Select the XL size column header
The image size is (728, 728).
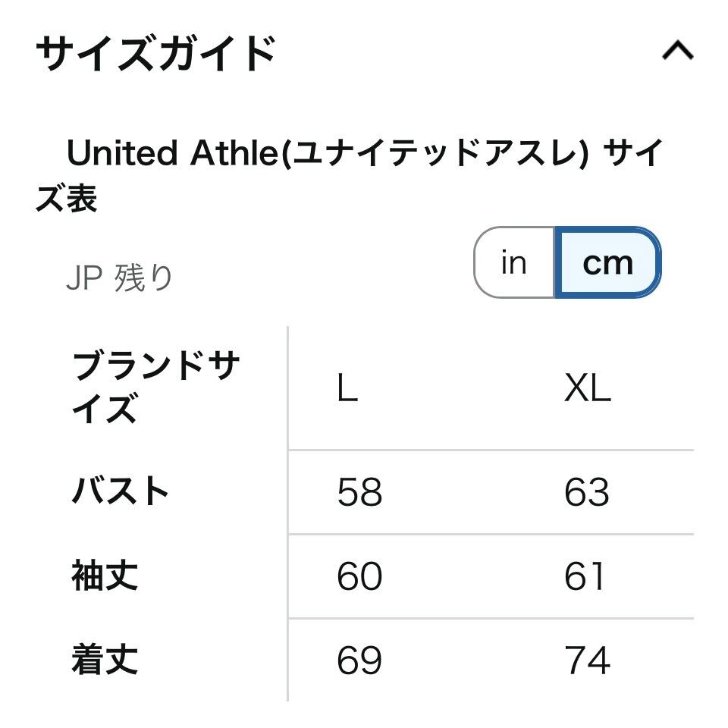[587, 390]
